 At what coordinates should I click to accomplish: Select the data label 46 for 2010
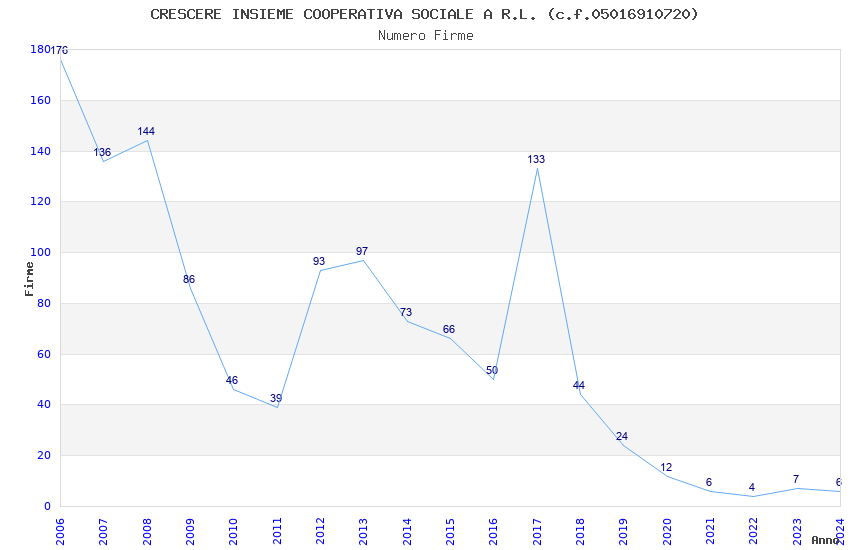(x=232, y=380)
